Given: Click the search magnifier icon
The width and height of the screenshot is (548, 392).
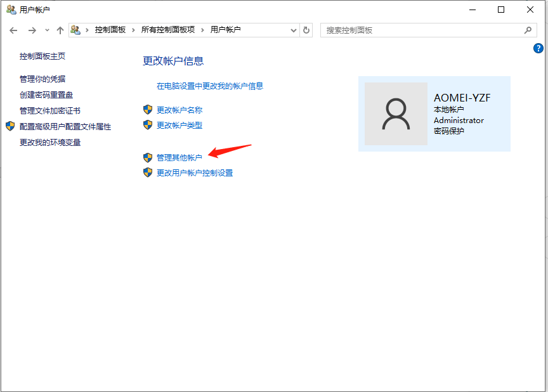Looking at the screenshot, I should pos(528,30).
